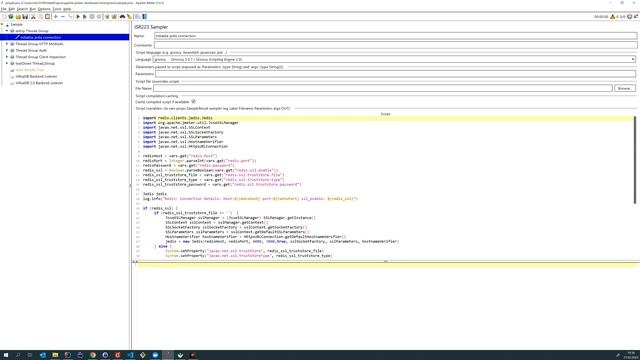
Task: Click the remote engines globe icon
Action: pos(629,17)
